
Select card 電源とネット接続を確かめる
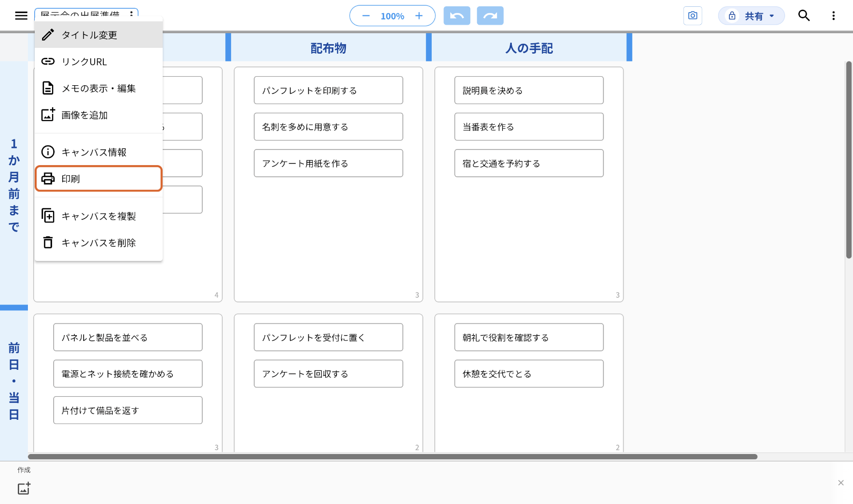point(128,374)
